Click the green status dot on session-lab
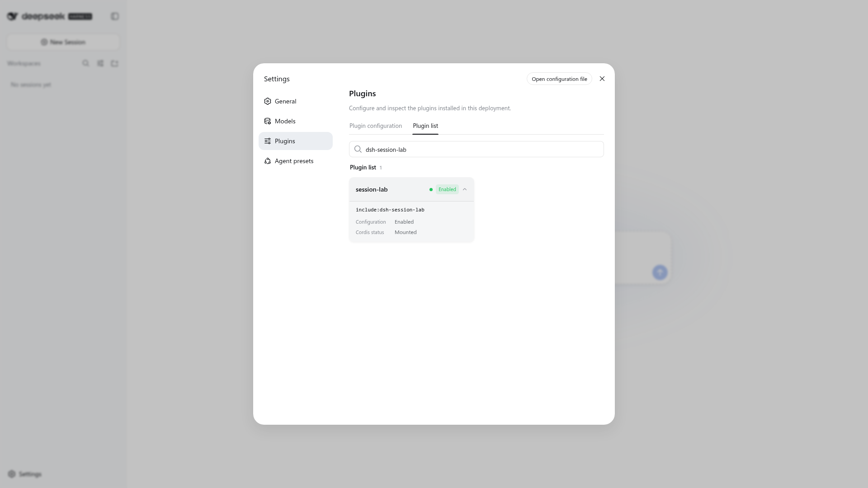The height and width of the screenshot is (488, 868). coord(431,189)
